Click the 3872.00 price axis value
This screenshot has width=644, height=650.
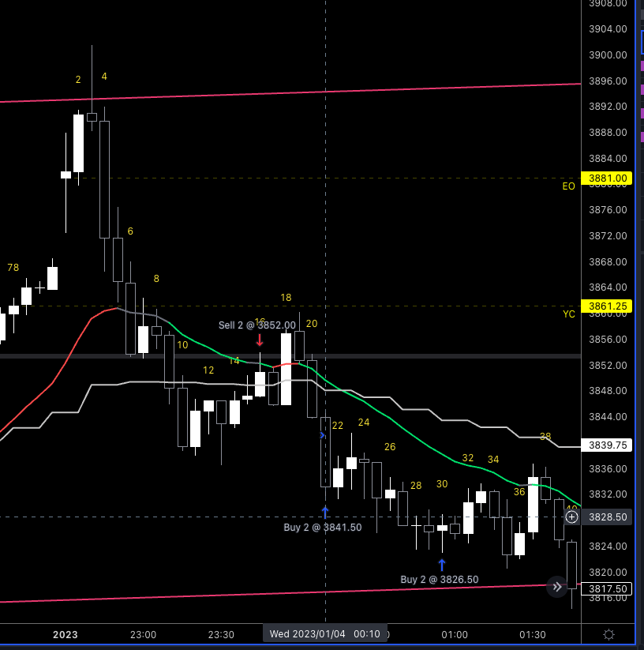[x=608, y=236]
